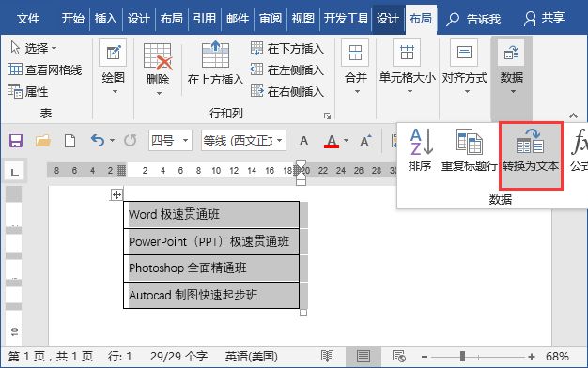This screenshot has width=588, height=368.
Task: Open the Insert (插入) ribbon tab
Action: tap(106, 19)
